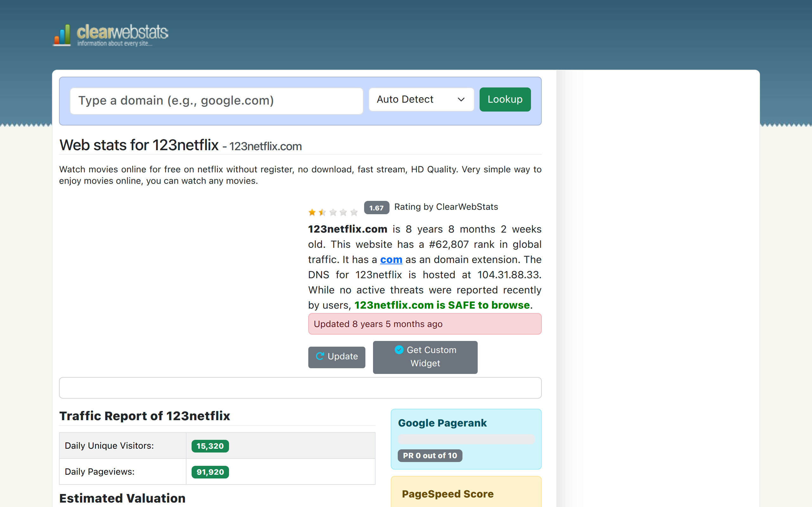This screenshot has height=507, width=812.
Task: Click the fourth gray rating star
Action: pos(343,212)
